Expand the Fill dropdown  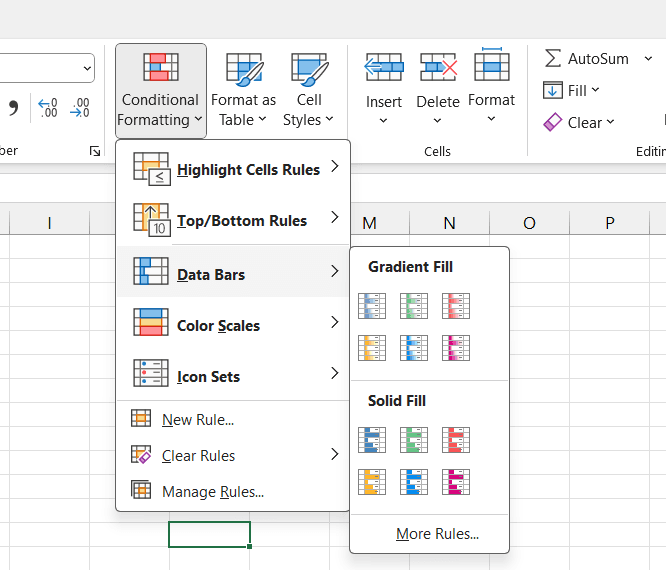571,91
